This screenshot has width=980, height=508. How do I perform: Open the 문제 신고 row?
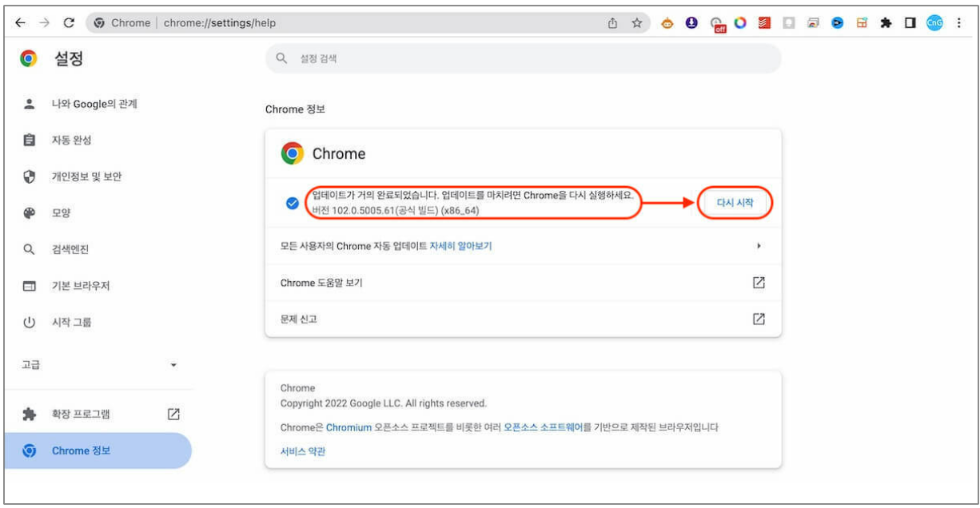tap(523, 319)
